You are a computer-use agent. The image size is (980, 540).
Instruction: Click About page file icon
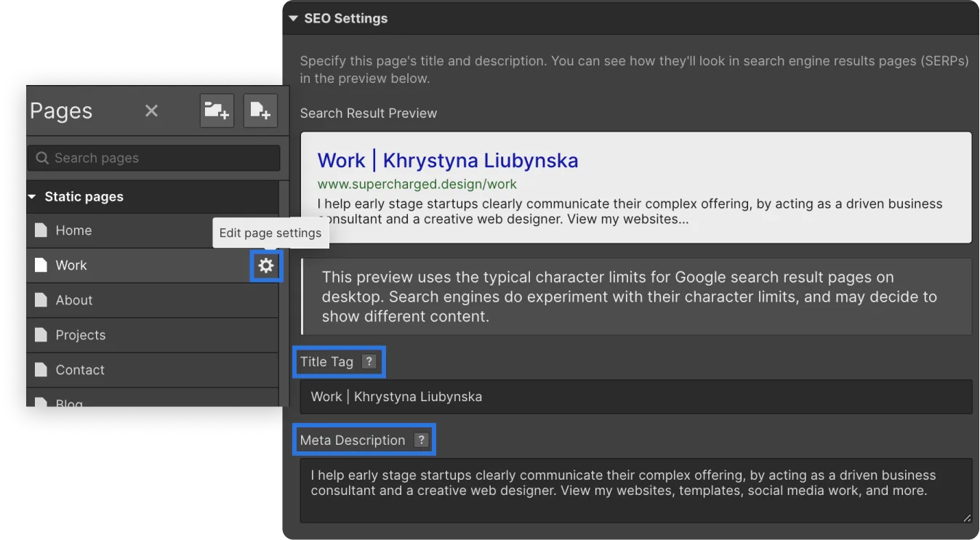click(x=41, y=300)
